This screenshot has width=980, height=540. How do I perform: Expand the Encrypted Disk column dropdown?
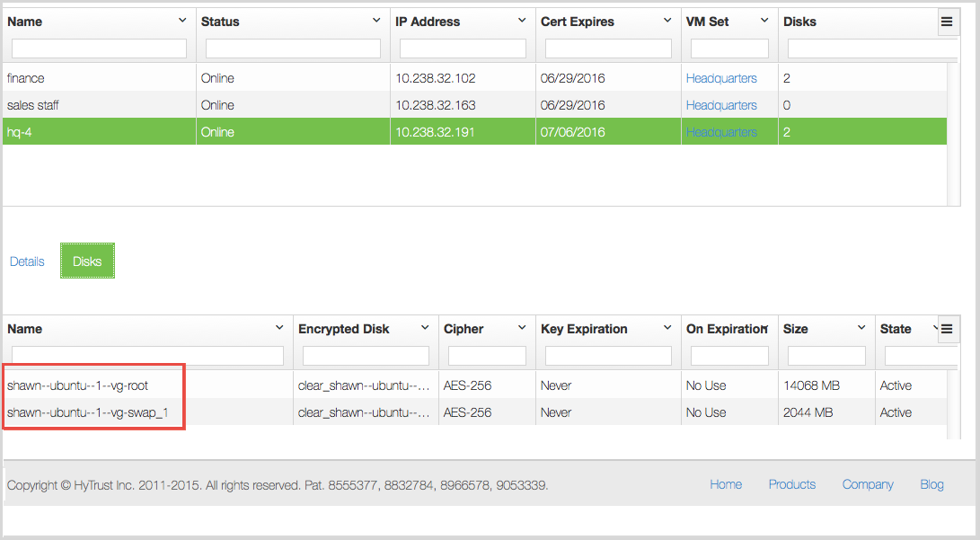[x=426, y=328]
